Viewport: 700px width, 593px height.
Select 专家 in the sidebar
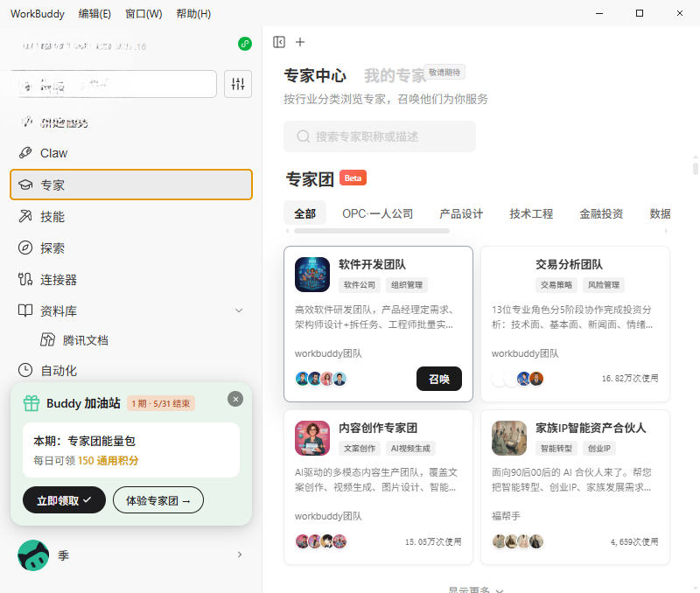pos(131,185)
